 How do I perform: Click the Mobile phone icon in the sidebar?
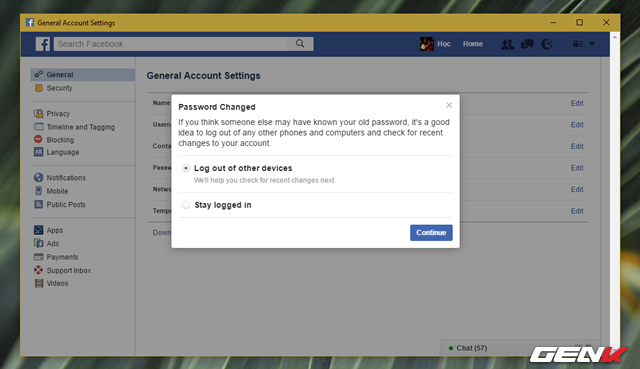click(38, 191)
